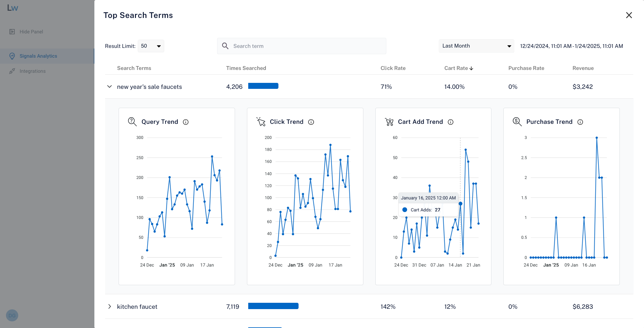The image size is (644, 328).
Task: Close the Top Search Terms dialog
Action: (x=629, y=15)
